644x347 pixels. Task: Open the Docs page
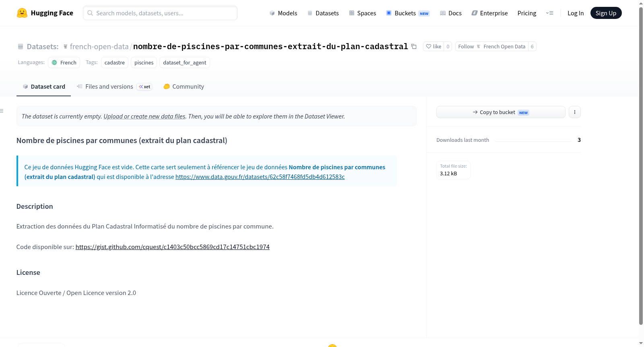click(450, 13)
